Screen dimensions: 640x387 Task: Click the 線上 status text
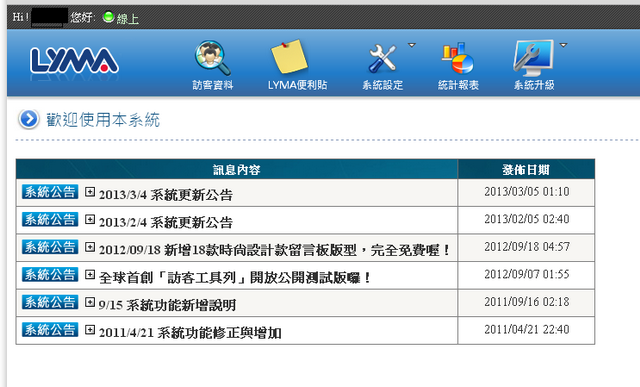(x=128, y=19)
